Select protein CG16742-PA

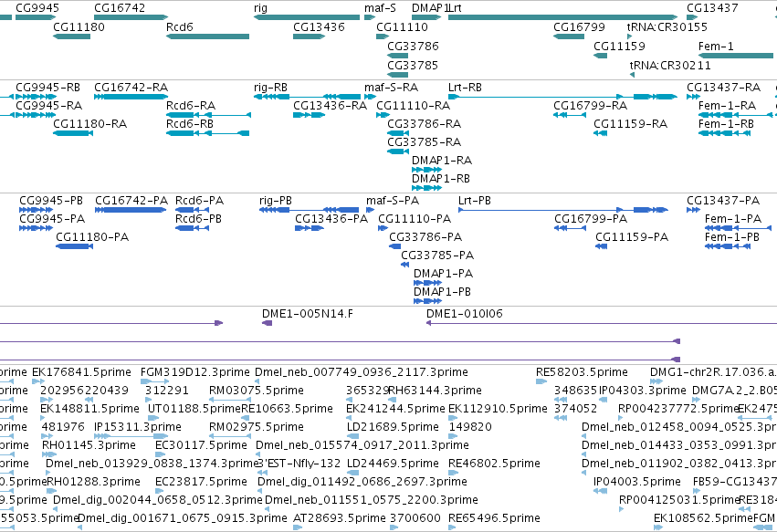click(131, 201)
